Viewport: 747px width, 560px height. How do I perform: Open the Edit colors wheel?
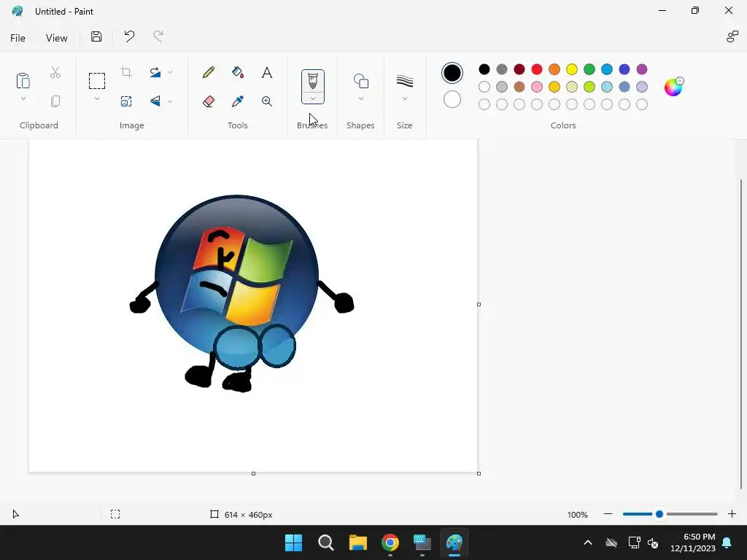tap(674, 87)
